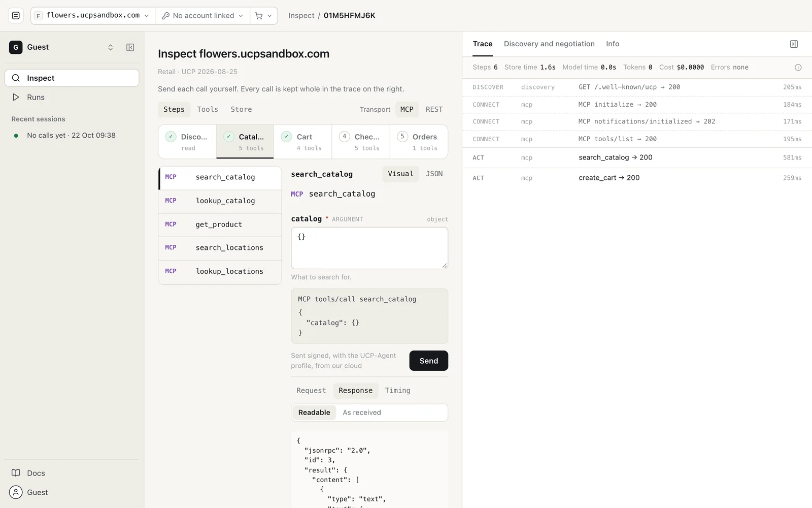Open the No calls yet recent session

click(x=72, y=136)
